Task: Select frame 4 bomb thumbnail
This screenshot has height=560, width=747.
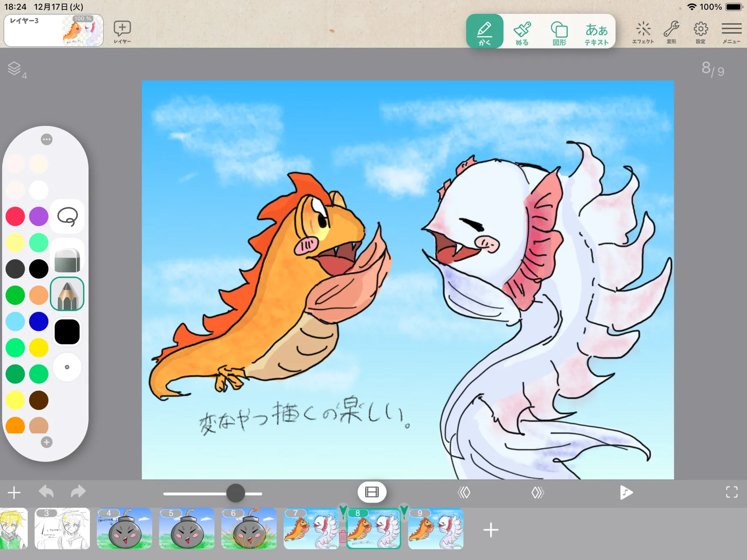Action: tap(124, 528)
